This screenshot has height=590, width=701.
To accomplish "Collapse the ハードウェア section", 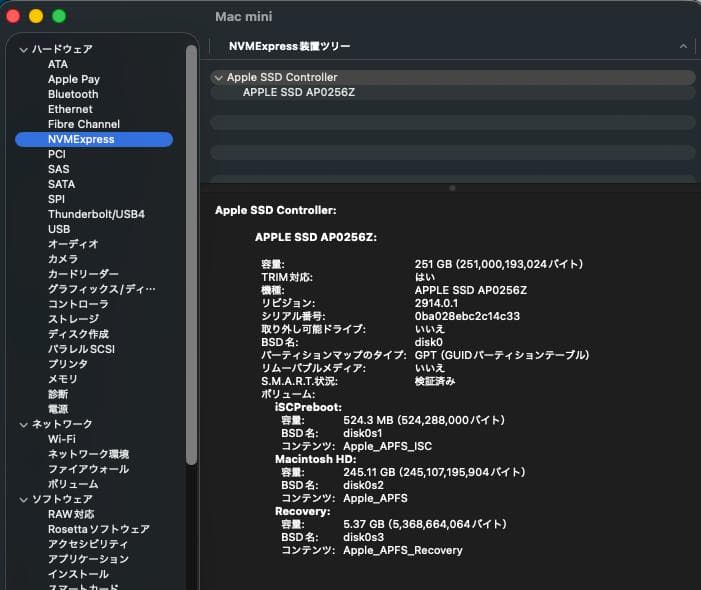I will 23,50.
